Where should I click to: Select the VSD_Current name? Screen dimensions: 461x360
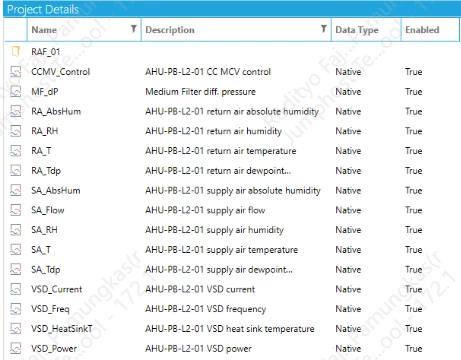(57, 289)
